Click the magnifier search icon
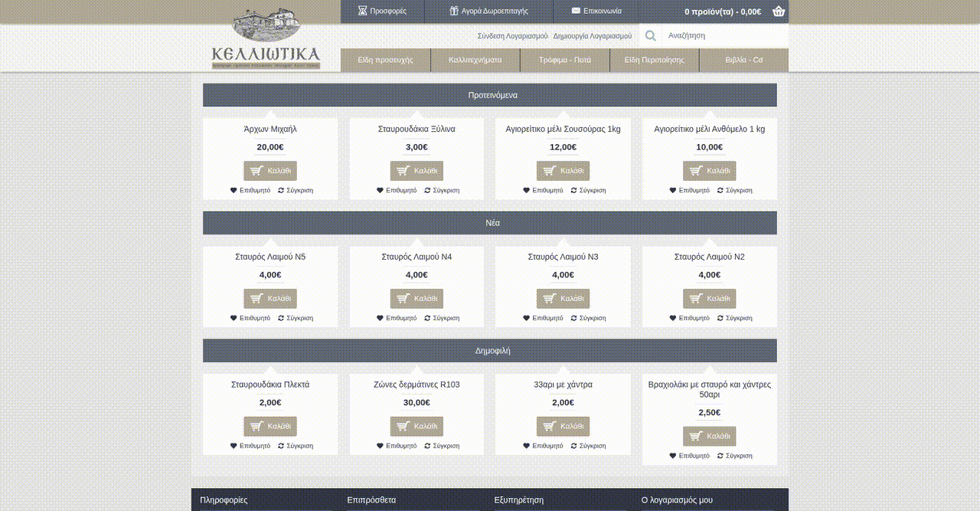The width and height of the screenshot is (980, 511). tap(650, 35)
